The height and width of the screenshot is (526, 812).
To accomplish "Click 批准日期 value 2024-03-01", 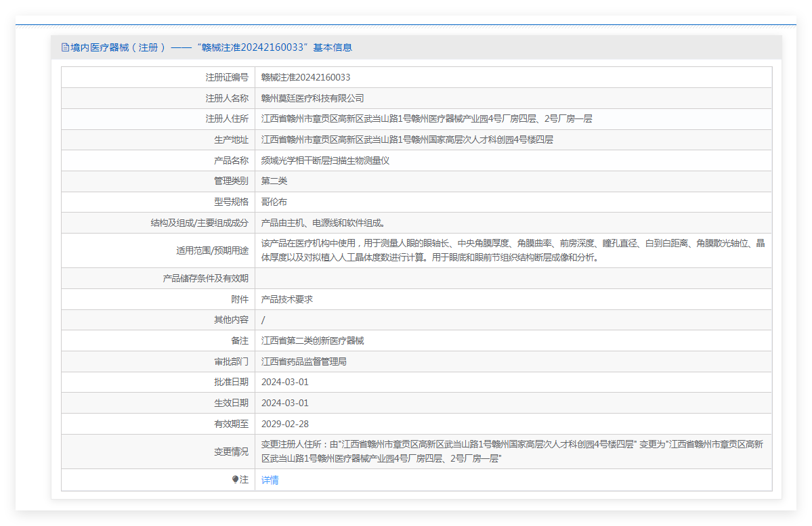I will [x=285, y=382].
